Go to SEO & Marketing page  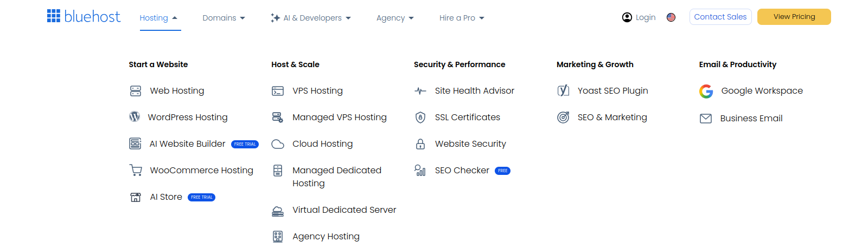(612, 118)
